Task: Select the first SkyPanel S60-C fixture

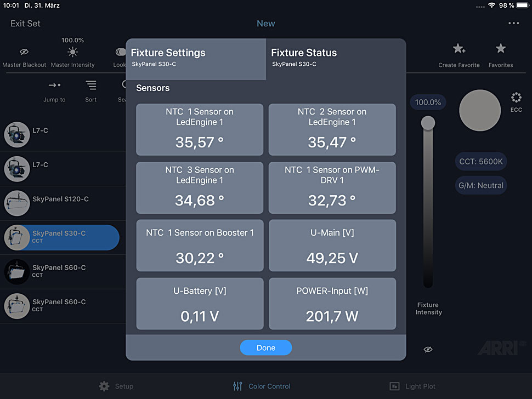Action: (x=63, y=271)
